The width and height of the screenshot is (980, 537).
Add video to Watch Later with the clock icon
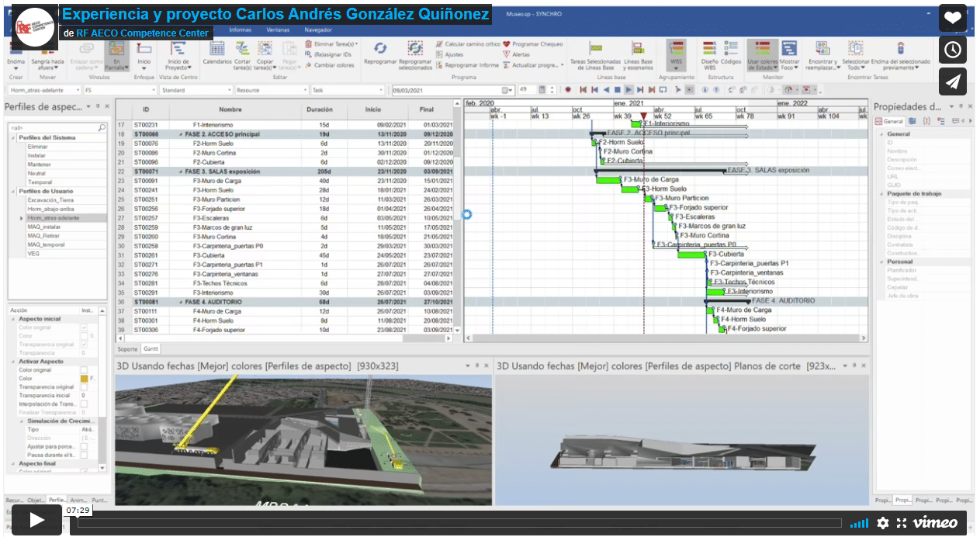click(x=953, y=50)
